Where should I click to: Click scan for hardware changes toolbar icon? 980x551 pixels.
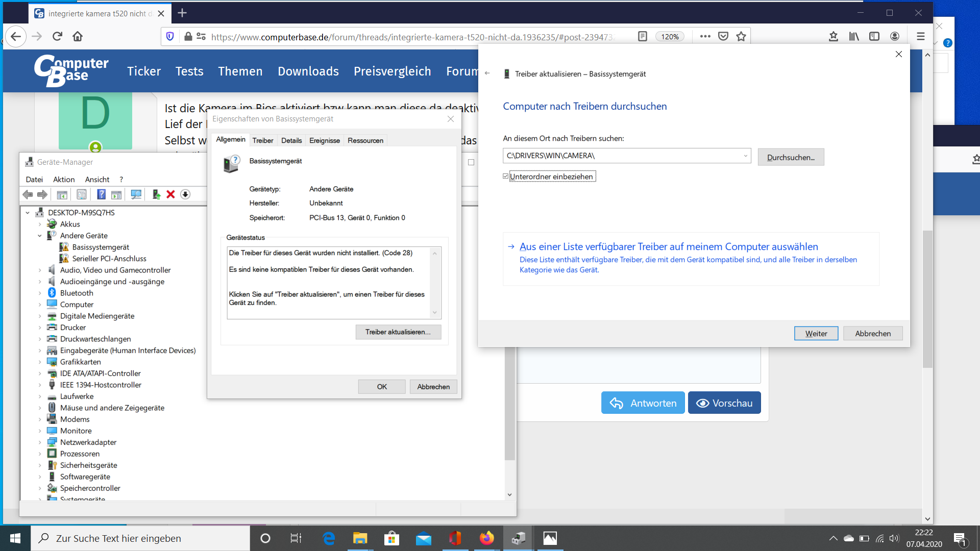pos(136,194)
